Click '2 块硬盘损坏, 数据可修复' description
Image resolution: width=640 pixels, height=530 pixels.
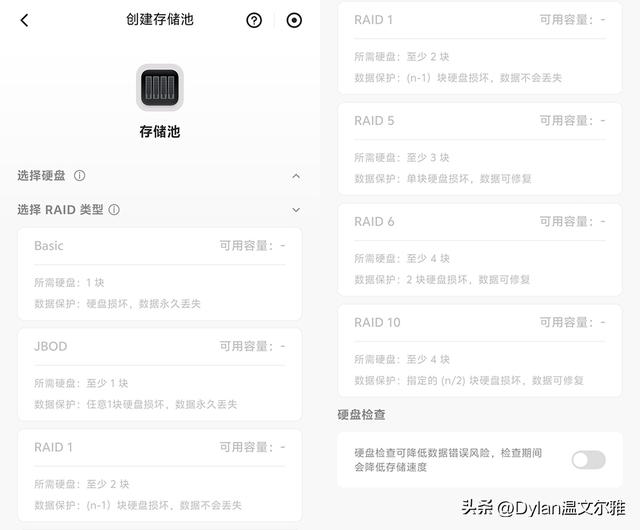pos(468,280)
